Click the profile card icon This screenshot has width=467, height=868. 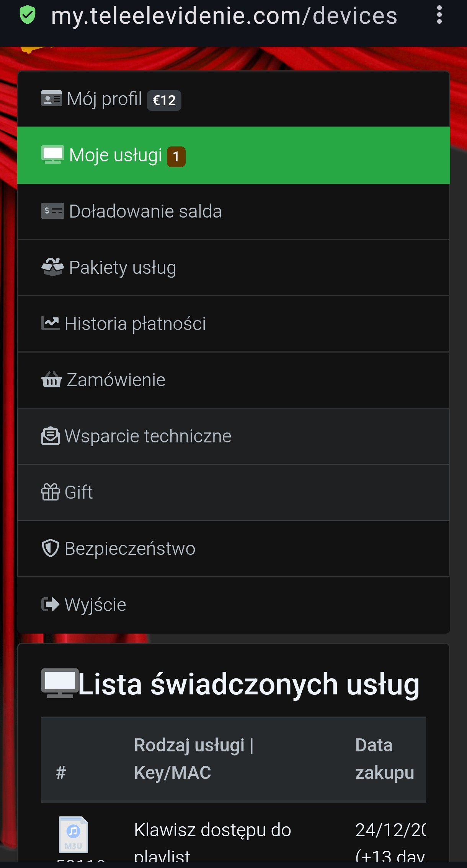[51, 99]
